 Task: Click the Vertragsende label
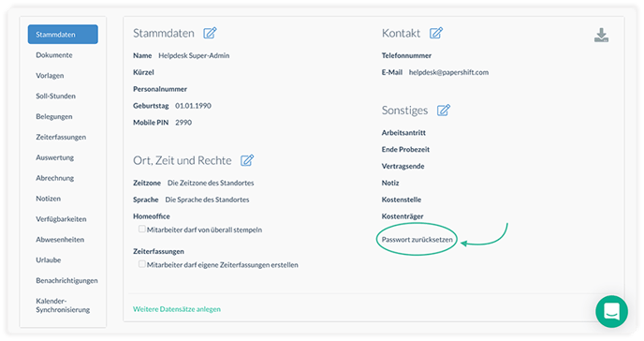pyautogui.click(x=402, y=167)
